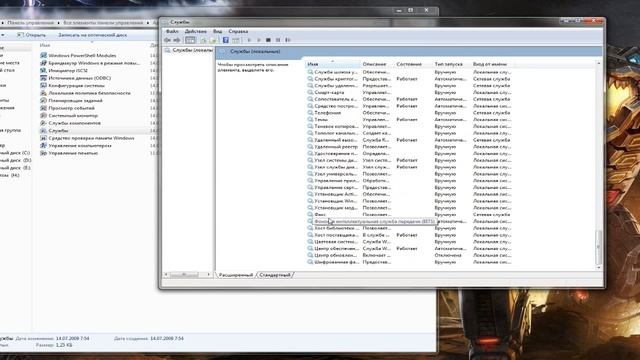Open the Файл menu in Services
Screen dimensions: 640x360
click(172, 31)
